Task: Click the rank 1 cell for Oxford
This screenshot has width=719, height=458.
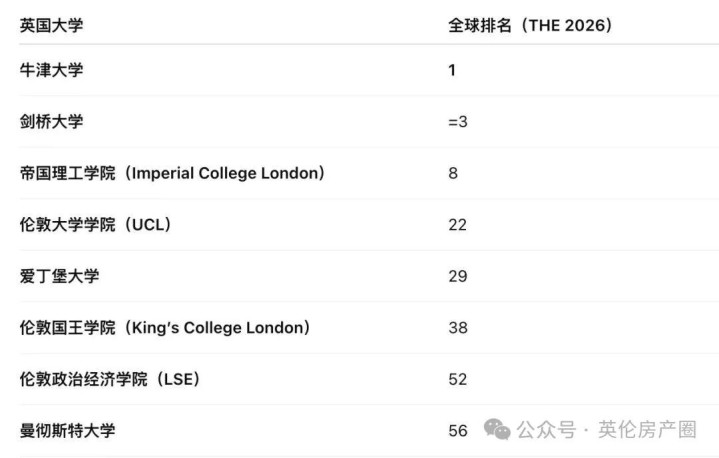Action: pyautogui.click(x=452, y=70)
